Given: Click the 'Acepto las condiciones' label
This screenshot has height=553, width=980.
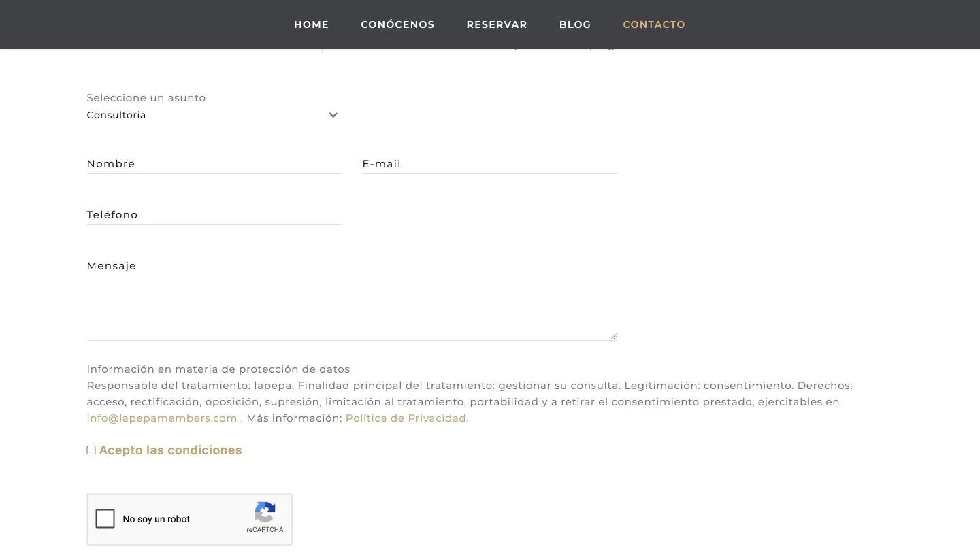Looking at the screenshot, I should pyautogui.click(x=170, y=450).
